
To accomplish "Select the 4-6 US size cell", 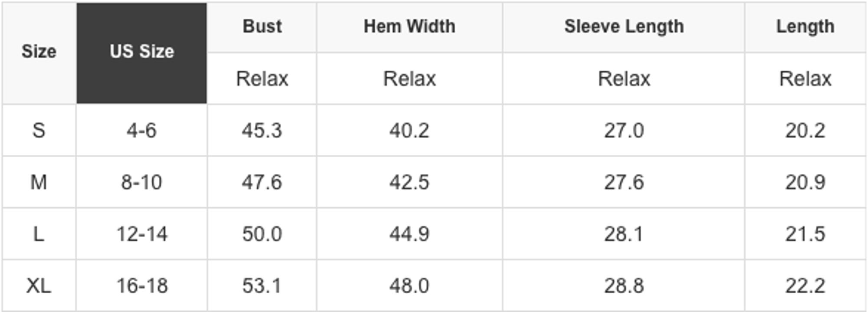I will 142,130.
